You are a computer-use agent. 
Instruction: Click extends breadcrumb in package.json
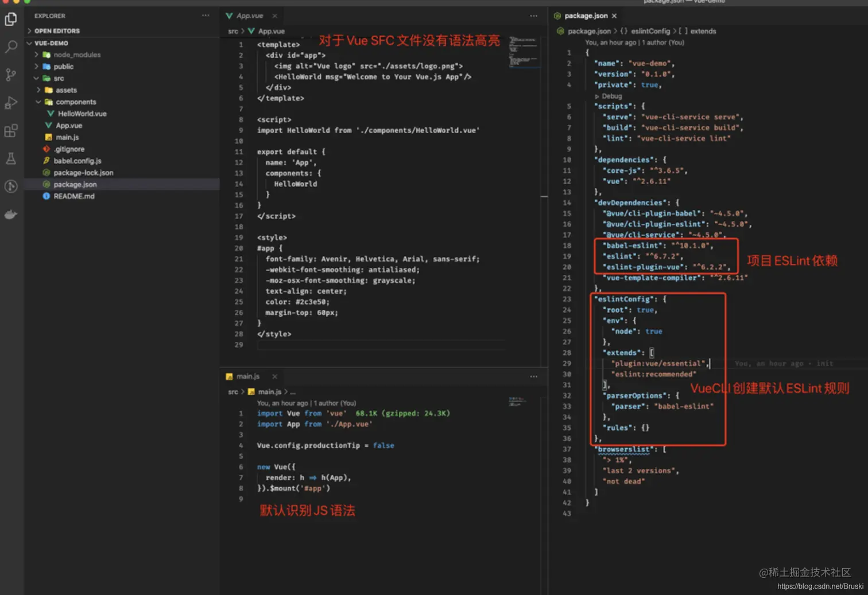point(703,31)
